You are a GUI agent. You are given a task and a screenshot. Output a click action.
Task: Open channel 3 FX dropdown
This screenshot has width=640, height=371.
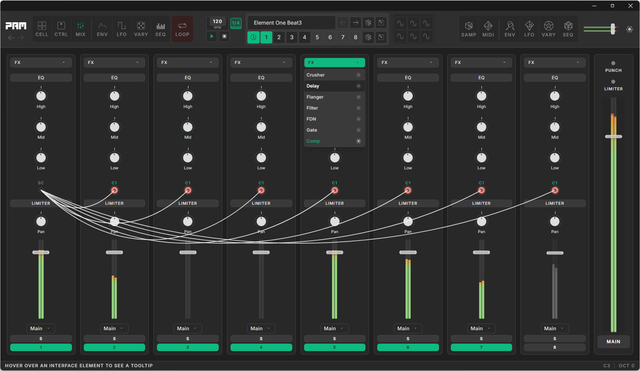click(188, 62)
